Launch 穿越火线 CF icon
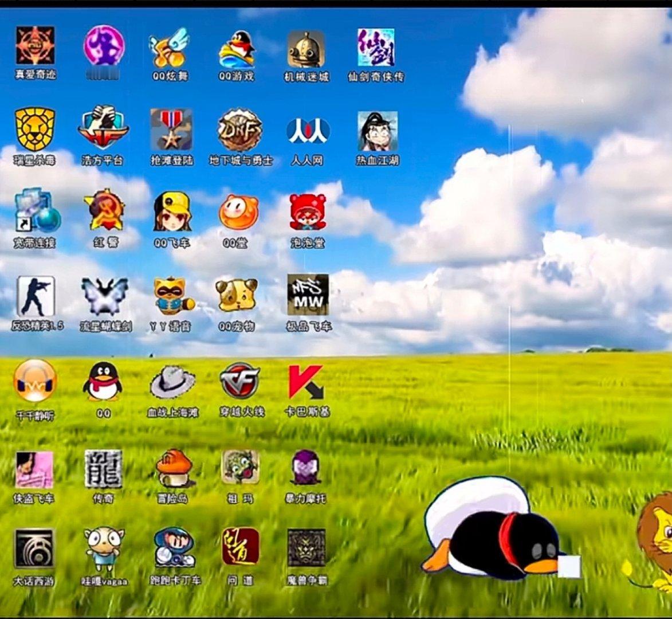672x619 pixels. click(239, 380)
